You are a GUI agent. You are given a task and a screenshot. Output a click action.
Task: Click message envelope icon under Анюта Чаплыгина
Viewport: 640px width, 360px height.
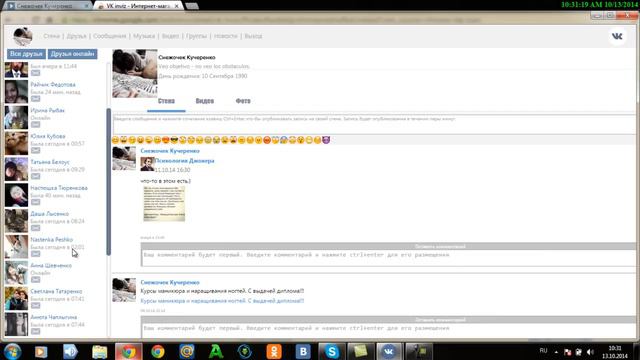[x=36, y=331]
